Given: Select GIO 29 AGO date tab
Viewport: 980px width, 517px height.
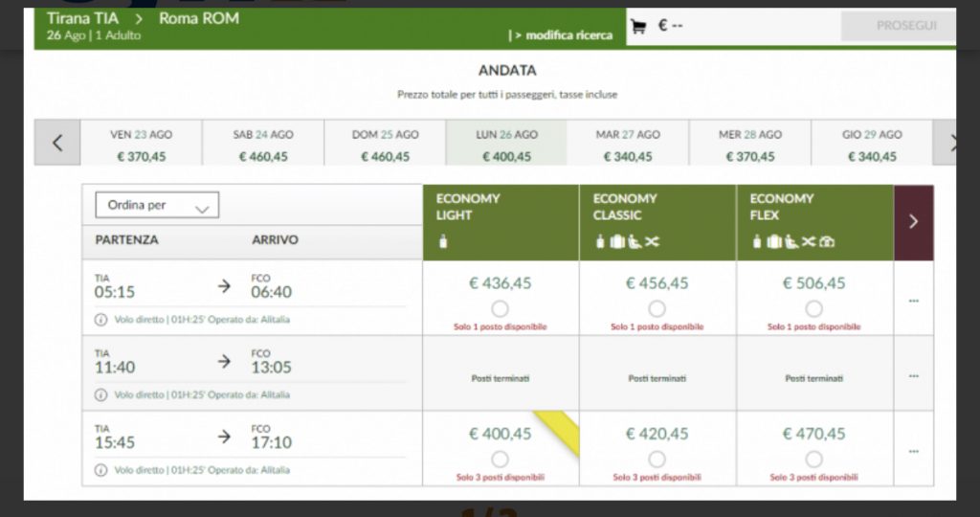Looking at the screenshot, I should pyautogui.click(x=872, y=145).
